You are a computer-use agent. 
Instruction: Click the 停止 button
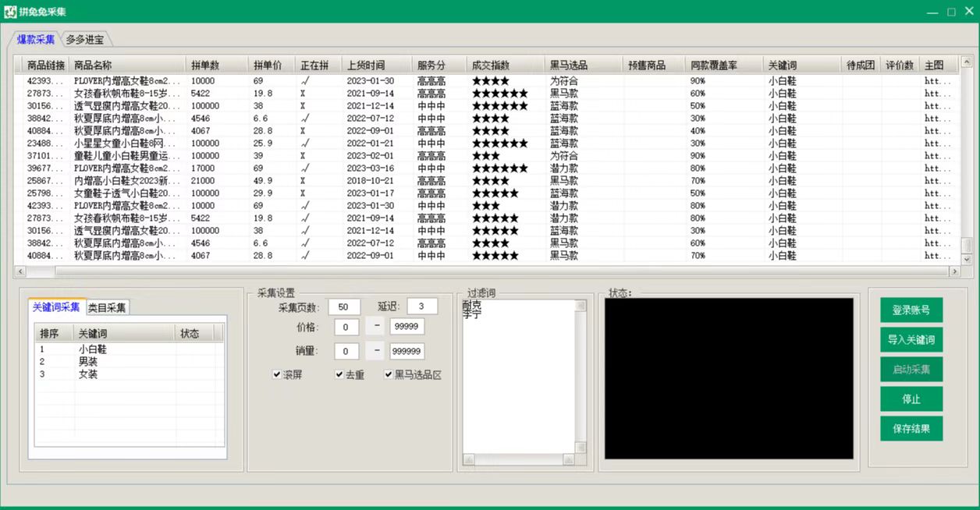tap(911, 399)
